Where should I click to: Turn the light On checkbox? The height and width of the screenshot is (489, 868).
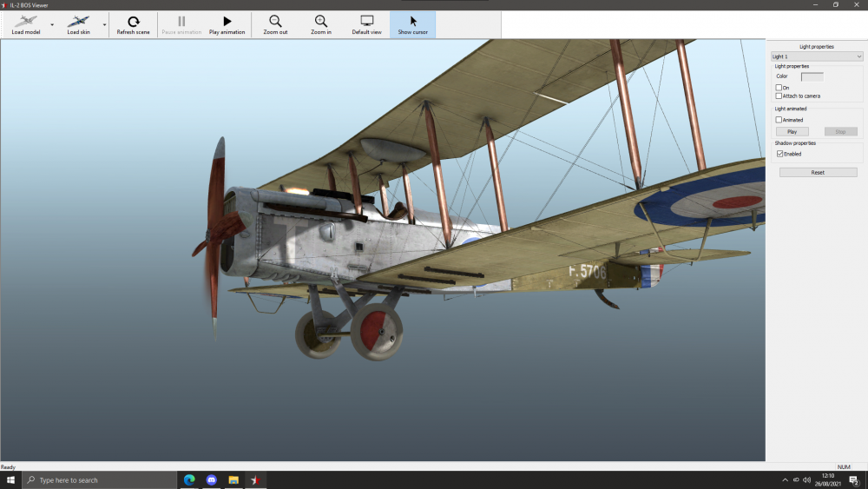pos(779,88)
